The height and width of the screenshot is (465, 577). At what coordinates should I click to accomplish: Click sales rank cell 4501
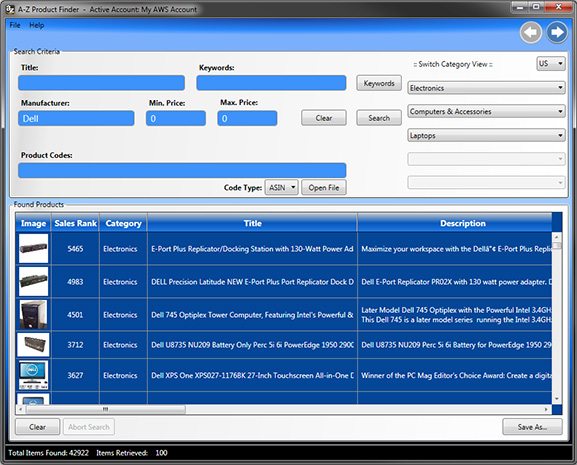[x=75, y=315]
